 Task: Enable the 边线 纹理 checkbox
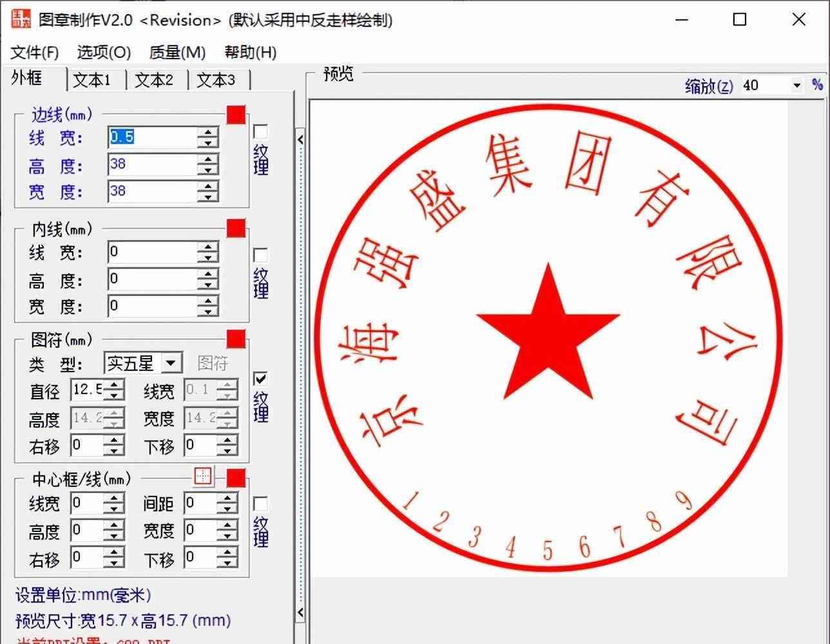(260, 131)
